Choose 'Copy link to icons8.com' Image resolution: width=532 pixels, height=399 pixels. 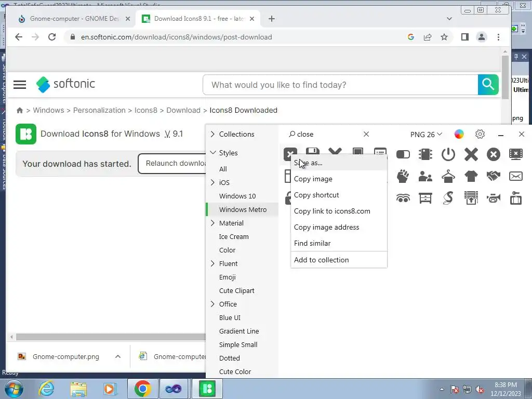339,211
